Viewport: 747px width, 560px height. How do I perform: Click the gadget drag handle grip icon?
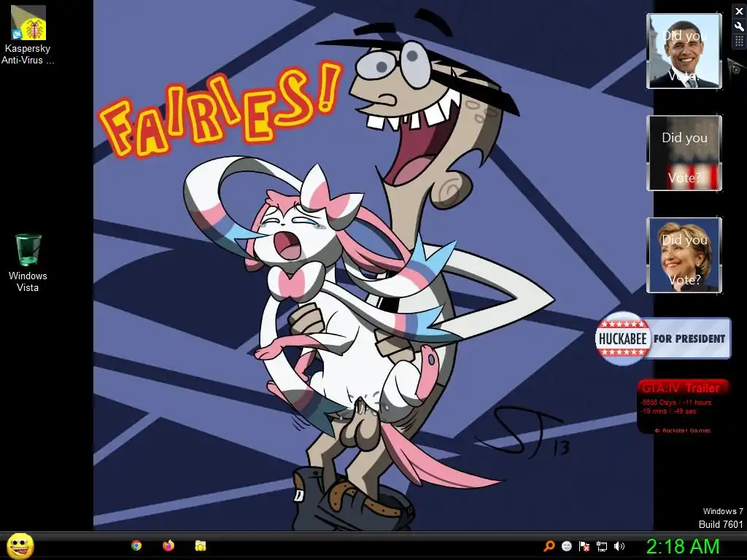point(739,42)
